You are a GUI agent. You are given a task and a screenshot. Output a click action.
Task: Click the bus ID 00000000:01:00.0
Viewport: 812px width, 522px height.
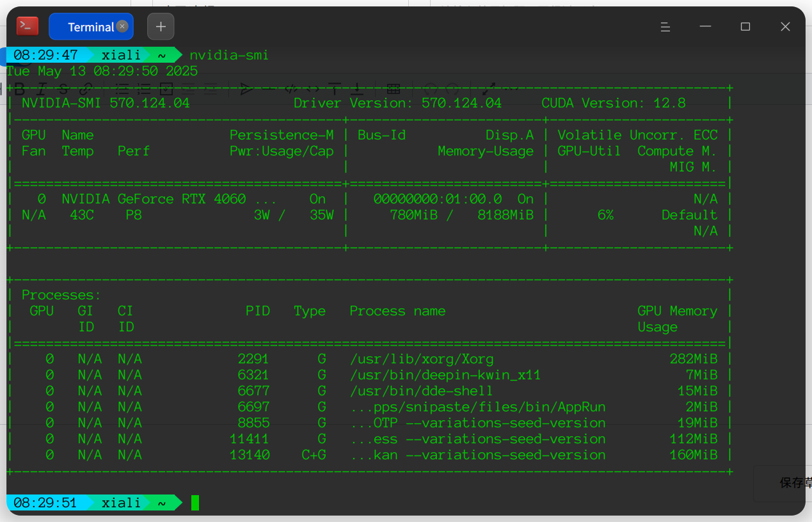pos(438,199)
